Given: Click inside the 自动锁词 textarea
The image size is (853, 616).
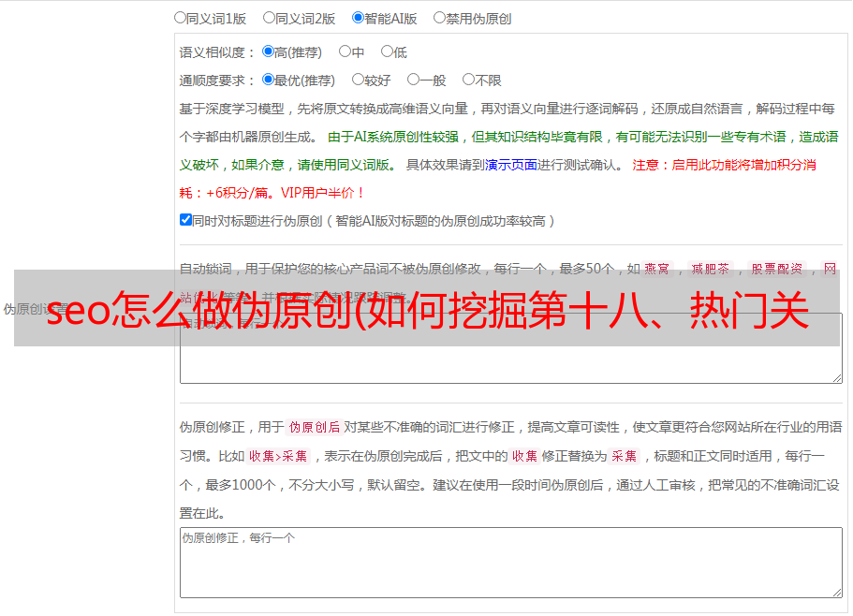Looking at the screenshot, I should [x=511, y=348].
